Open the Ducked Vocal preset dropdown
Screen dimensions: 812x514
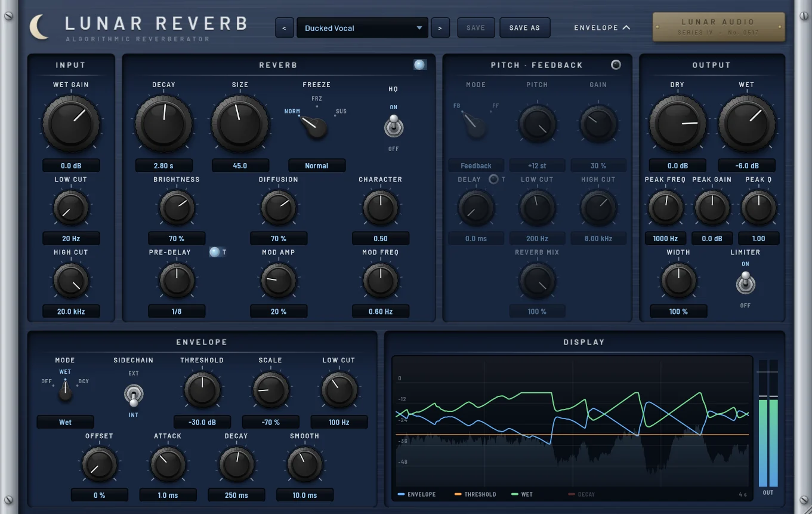362,27
